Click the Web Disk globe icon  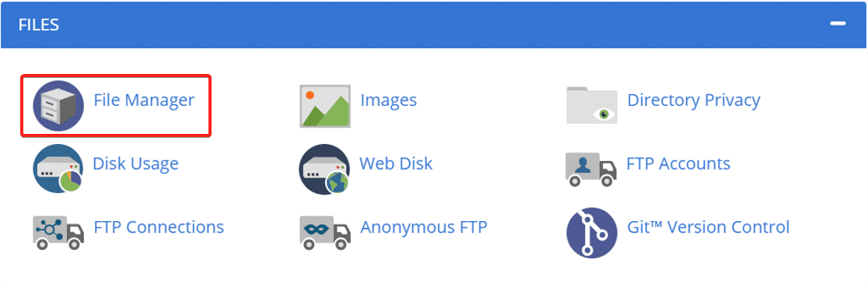(324, 168)
